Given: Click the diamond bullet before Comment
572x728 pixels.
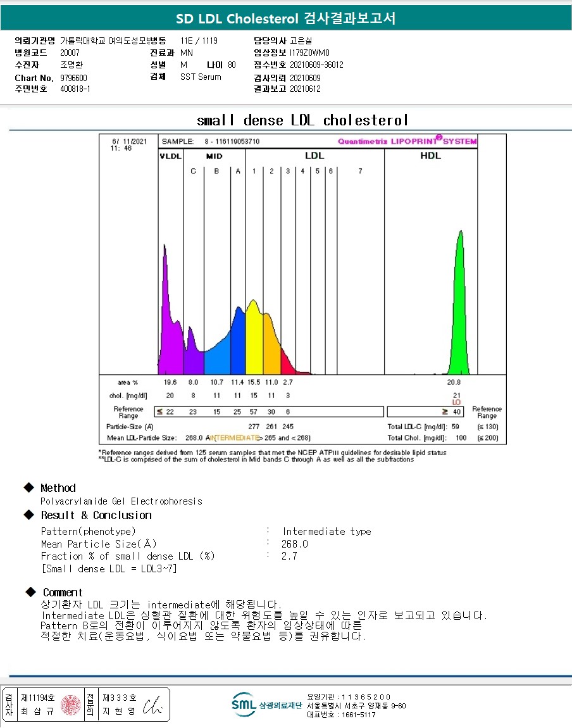Looking at the screenshot, I should point(30,591).
